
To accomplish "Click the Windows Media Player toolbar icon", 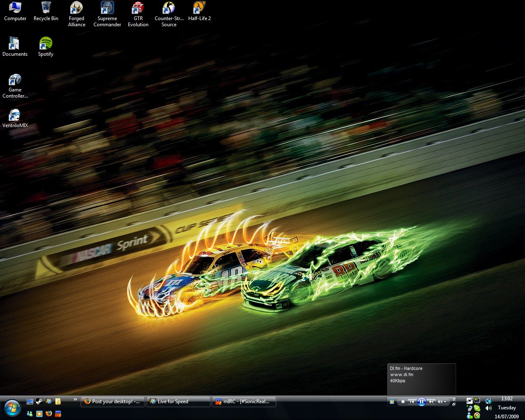I will pos(392,402).
